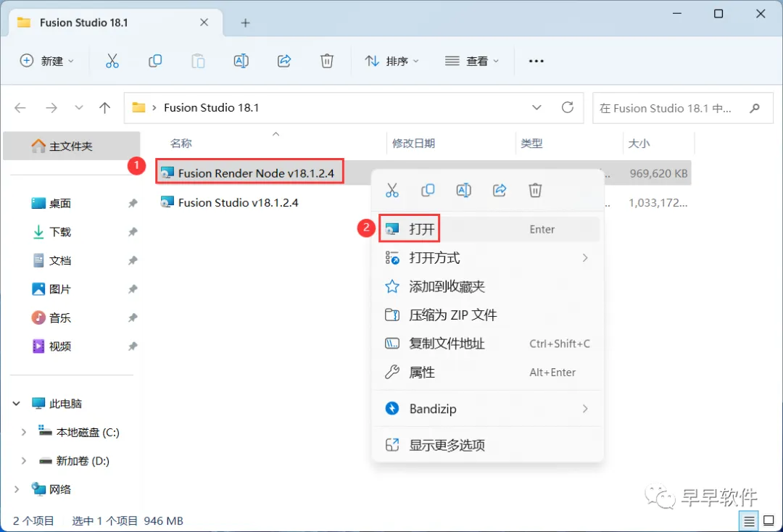Select 复制文件地址 in the context menu

click(x=489, y=344)
